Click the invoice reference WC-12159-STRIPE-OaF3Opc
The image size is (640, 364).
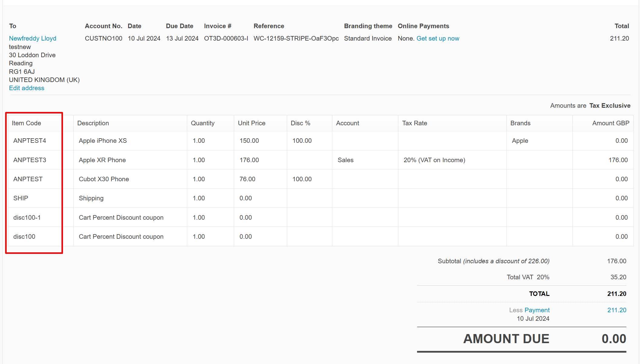click(296, 38)
